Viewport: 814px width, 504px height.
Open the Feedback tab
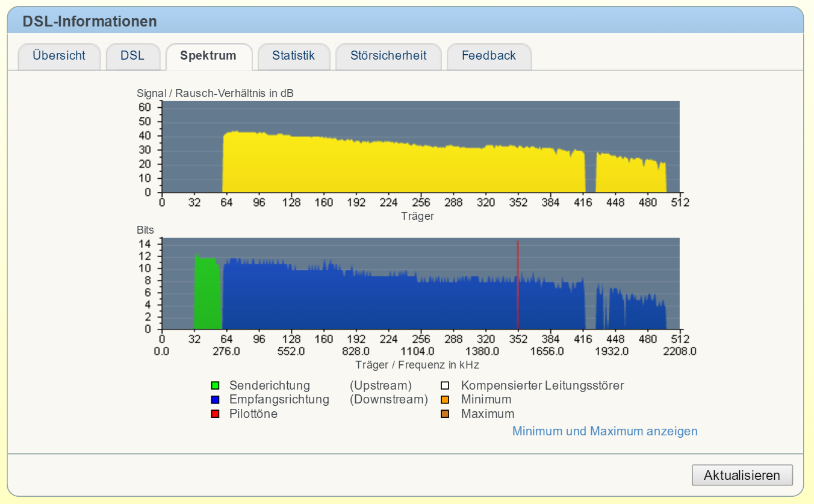coord(488,56)
